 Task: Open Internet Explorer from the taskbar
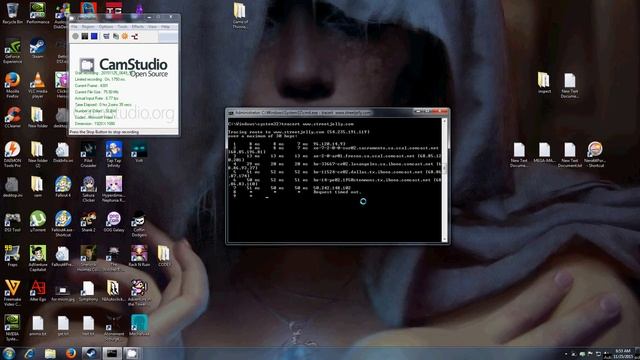coord(29,353)
